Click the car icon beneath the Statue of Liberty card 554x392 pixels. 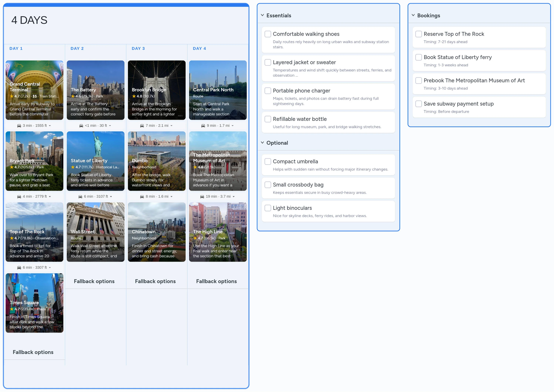coord(80,196)
